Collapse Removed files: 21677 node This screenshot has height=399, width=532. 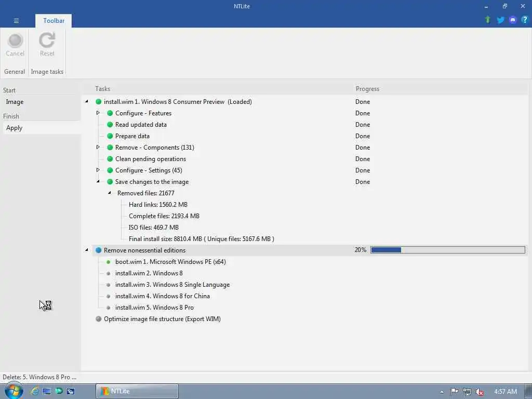(x=110, y=193)
